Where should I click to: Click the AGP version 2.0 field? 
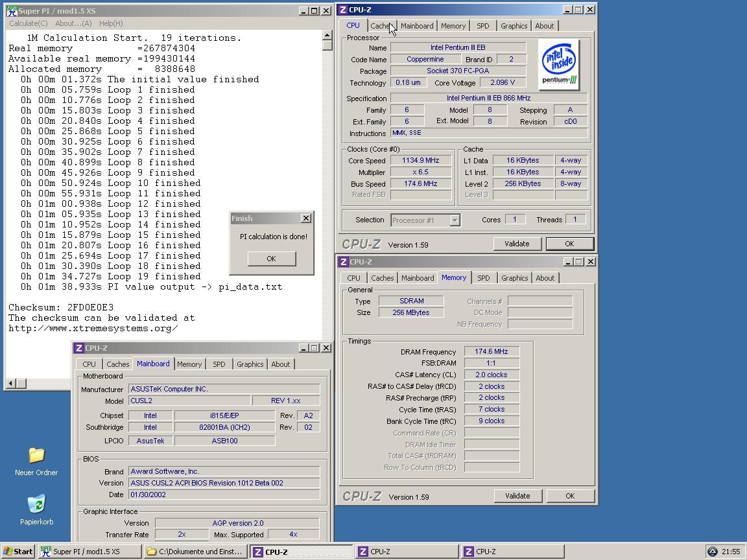237,523
